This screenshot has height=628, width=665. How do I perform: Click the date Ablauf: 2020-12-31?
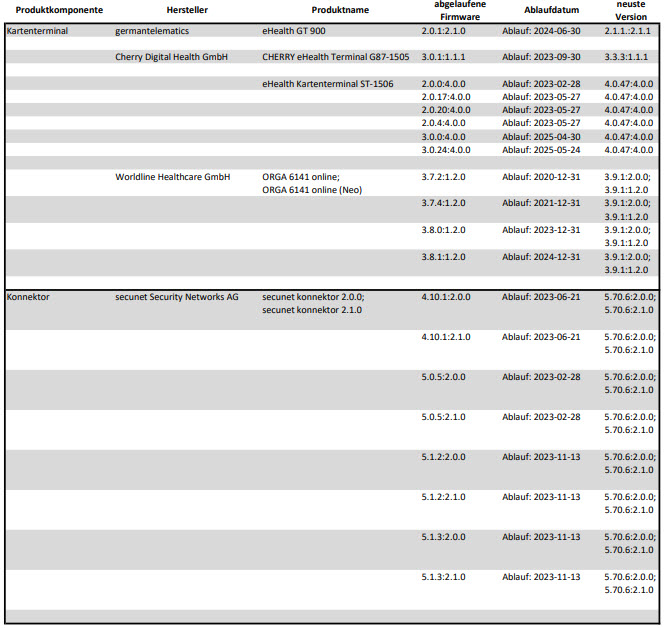click(541, 177)
